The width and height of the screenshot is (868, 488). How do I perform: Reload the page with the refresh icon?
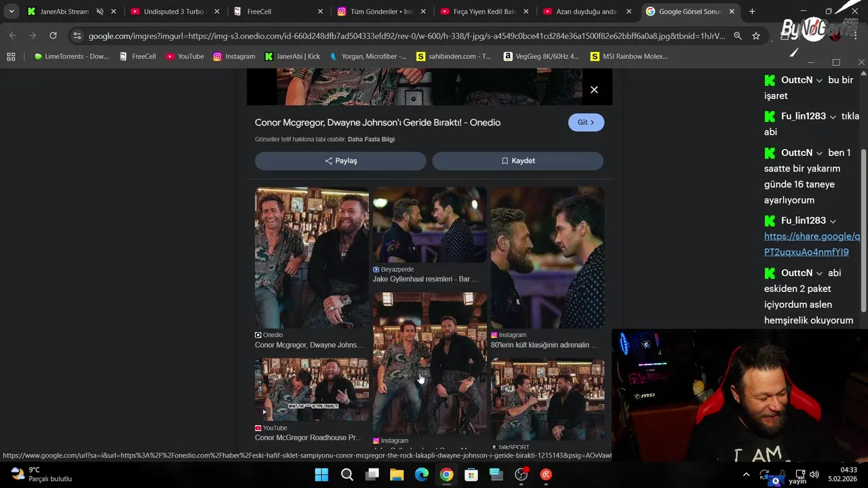pyautogui.click(x=53, y=35)
